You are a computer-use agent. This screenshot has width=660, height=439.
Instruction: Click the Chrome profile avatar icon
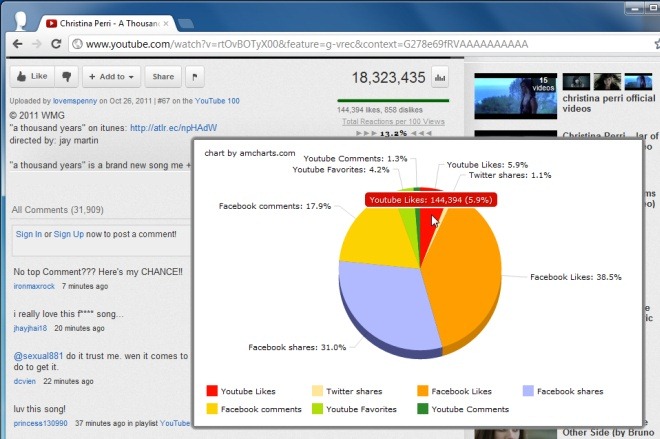coord(20,21)
